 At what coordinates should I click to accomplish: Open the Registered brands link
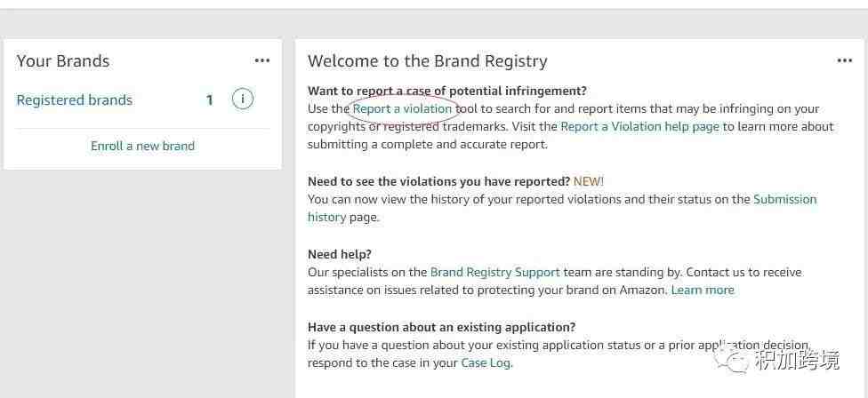74,100
